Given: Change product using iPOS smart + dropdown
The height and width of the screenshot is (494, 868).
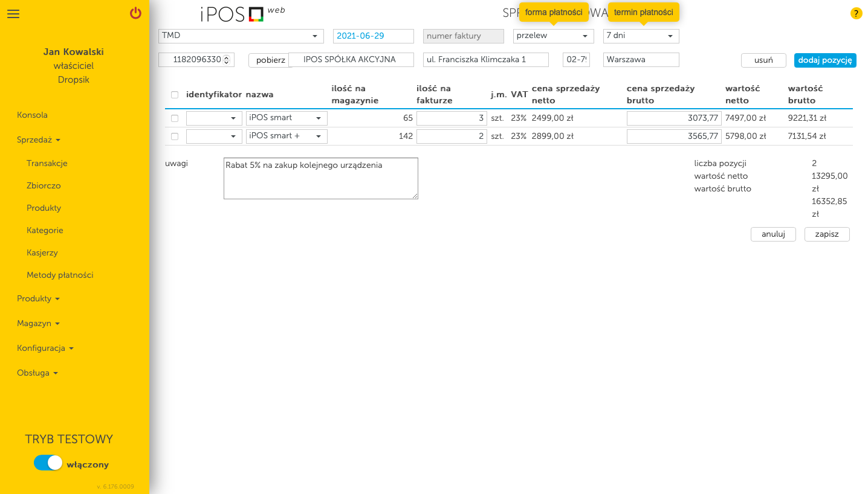Looking at the screenshot, I should point(286,136).
